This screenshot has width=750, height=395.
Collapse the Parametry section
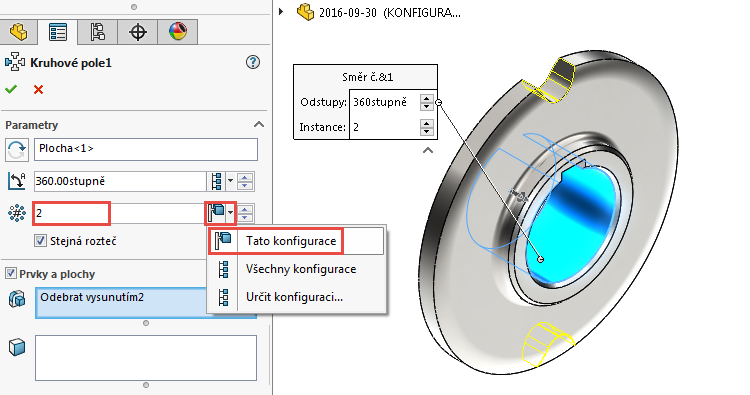[259, 124]
